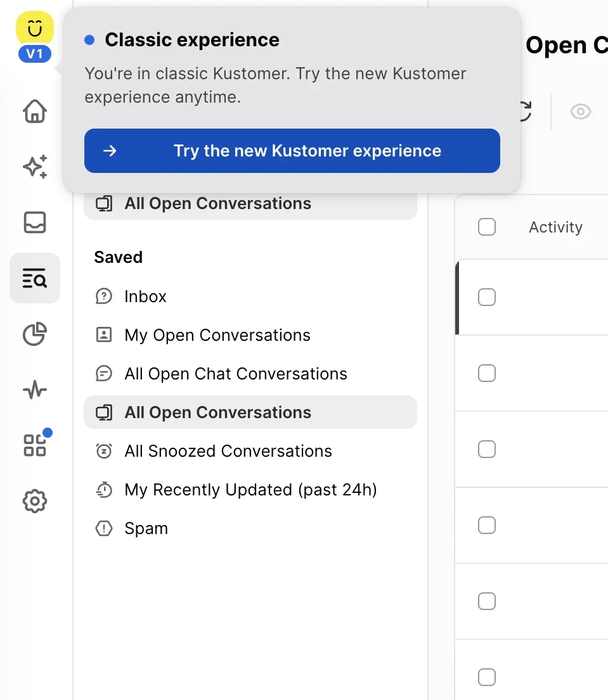Check the sixth conversation row checkbox
Image resolution: width=608 pixels, height=700 pixels.
tap(486, 677)
